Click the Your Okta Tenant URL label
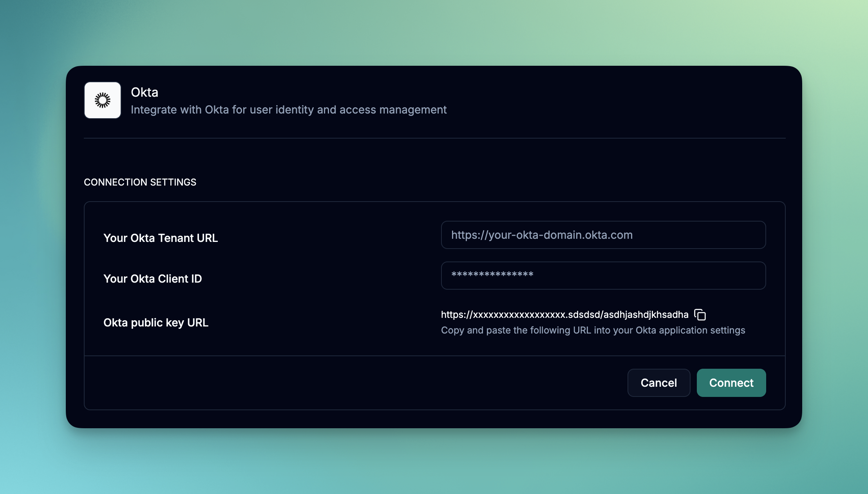 coord(161,238)
